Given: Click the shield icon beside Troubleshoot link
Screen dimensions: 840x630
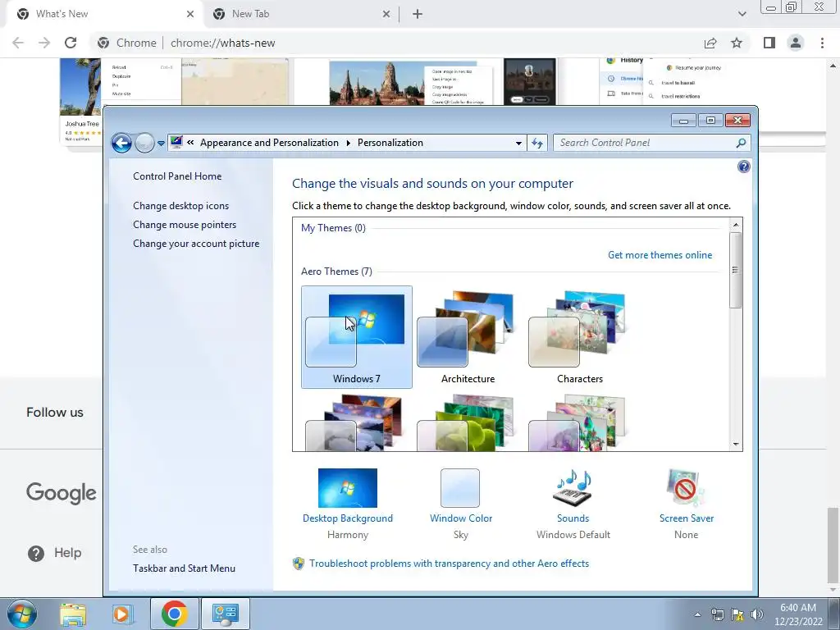Looking at the screenshot, I should [299, 564].
